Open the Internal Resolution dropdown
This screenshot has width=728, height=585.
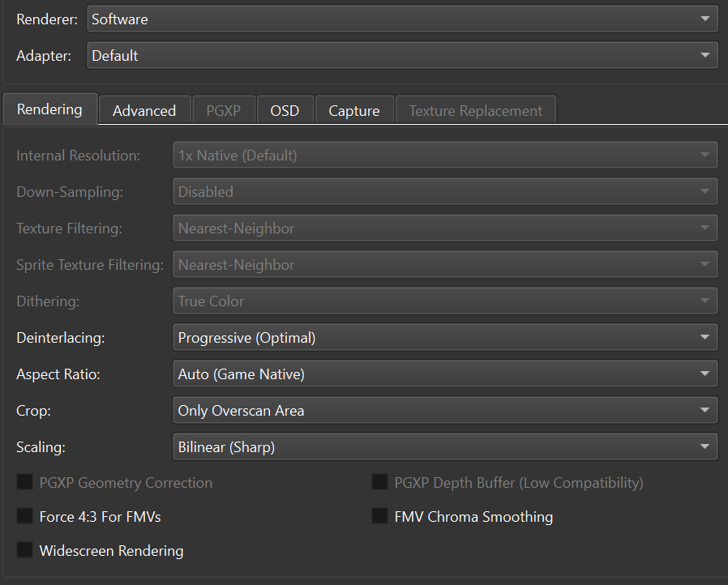tap(445, 155)
